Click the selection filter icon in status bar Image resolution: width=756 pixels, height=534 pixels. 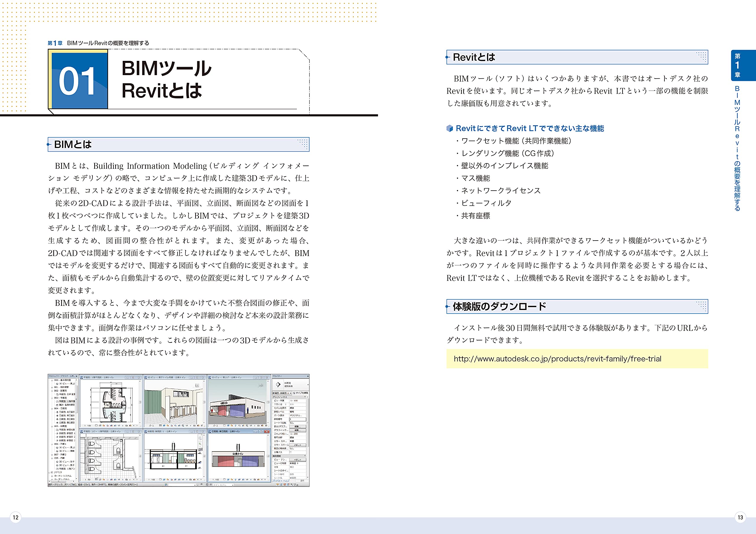tap(295, 485)
